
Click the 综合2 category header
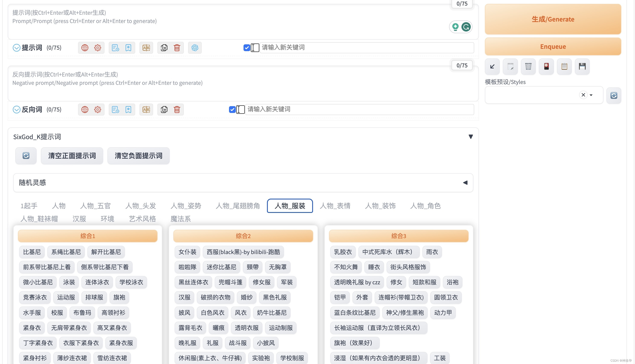243,236
